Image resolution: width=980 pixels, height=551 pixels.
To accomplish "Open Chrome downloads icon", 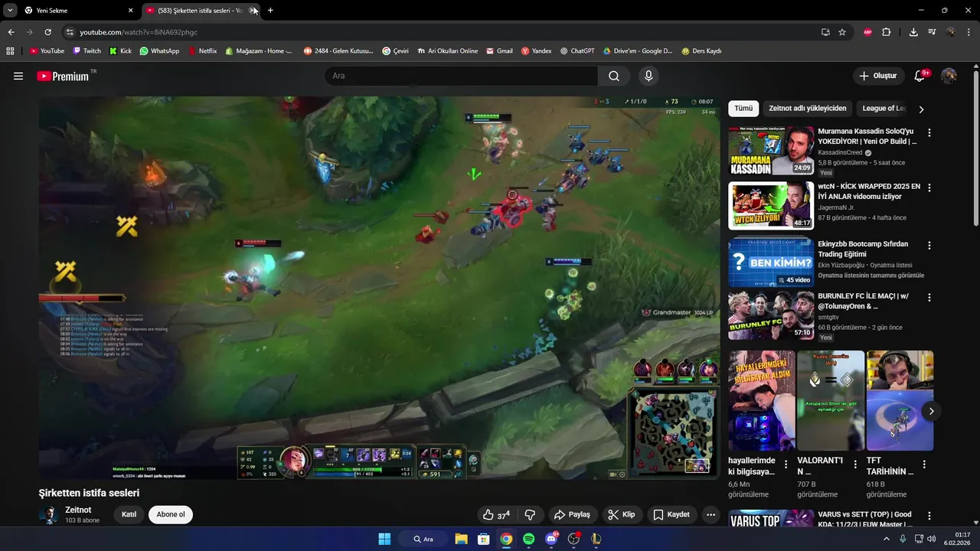I will tap(913, 32).
